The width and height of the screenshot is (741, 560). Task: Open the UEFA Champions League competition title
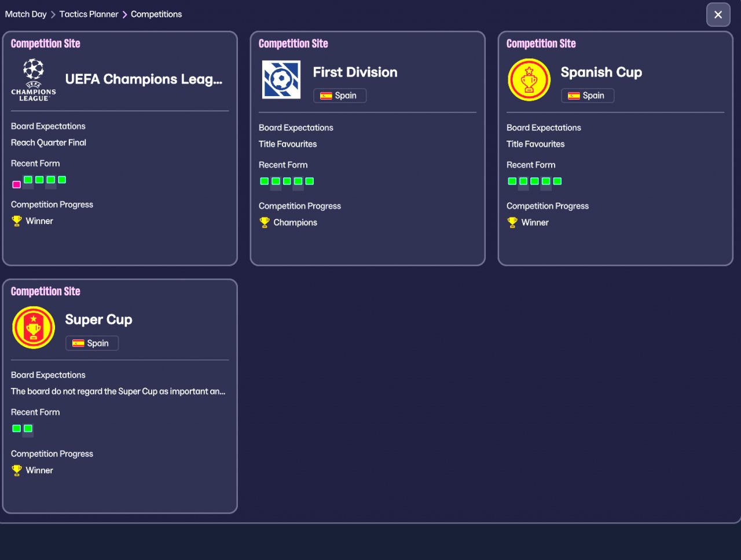tap(144, 79)
